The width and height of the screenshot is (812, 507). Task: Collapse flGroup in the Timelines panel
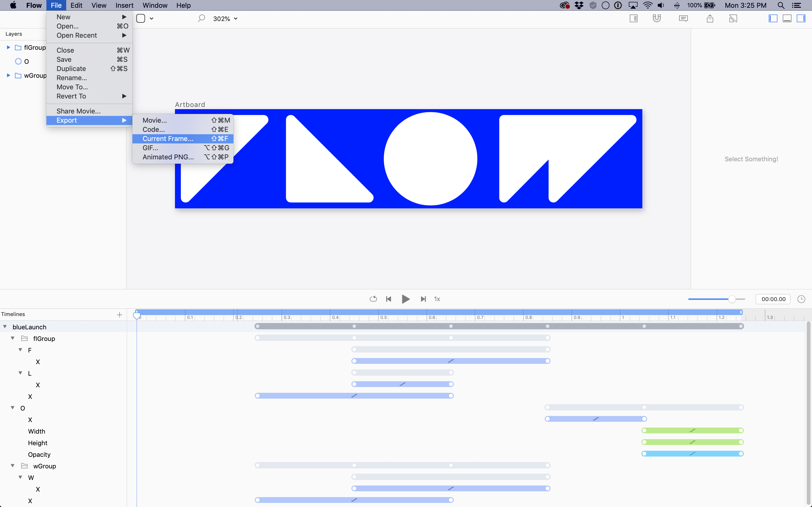pos(12,338)
